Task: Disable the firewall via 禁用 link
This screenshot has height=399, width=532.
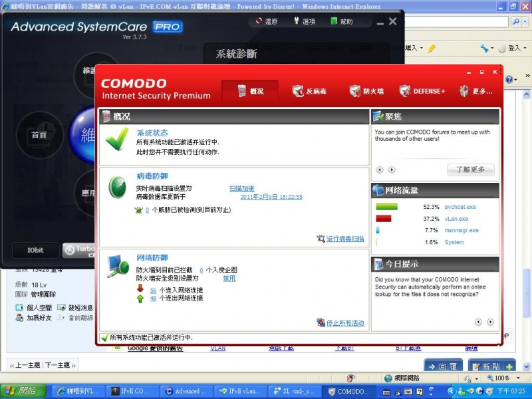Action: coord(229,277)
